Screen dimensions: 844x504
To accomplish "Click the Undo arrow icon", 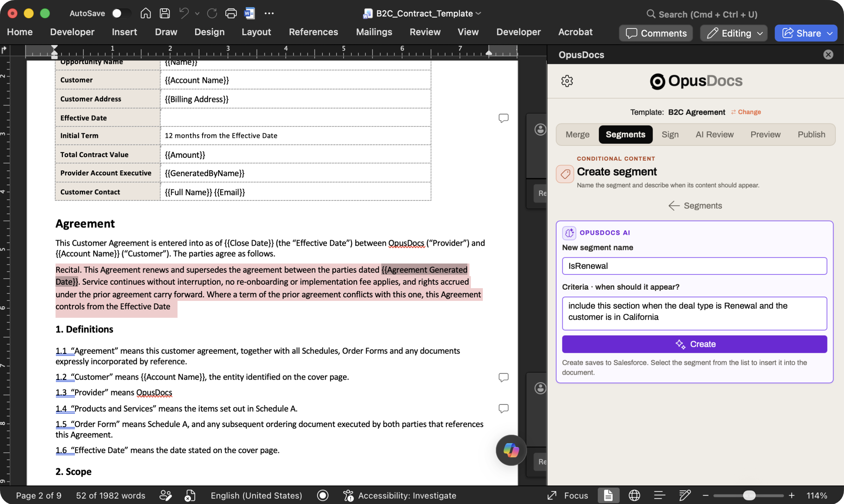I will [184, 13].
